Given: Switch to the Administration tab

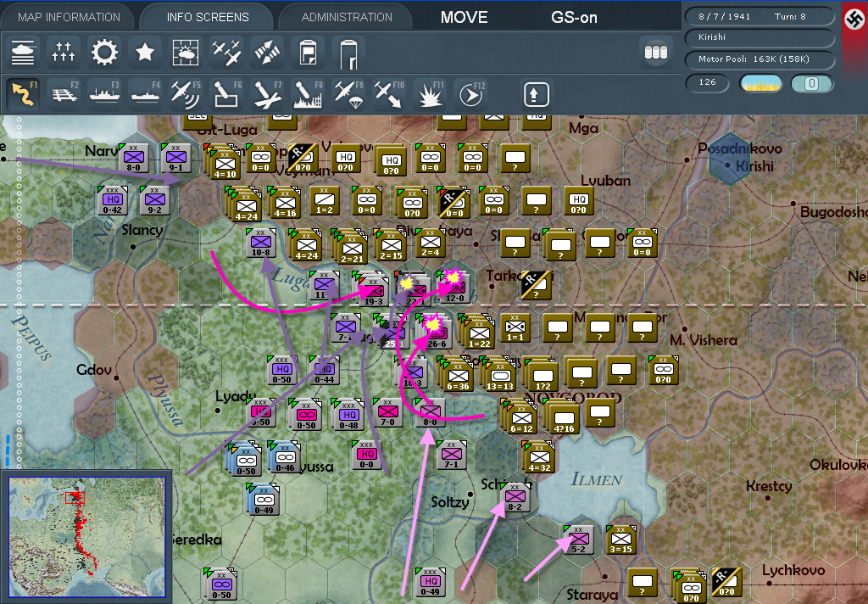Looking at the screenshot, I should tap(347, 17).
